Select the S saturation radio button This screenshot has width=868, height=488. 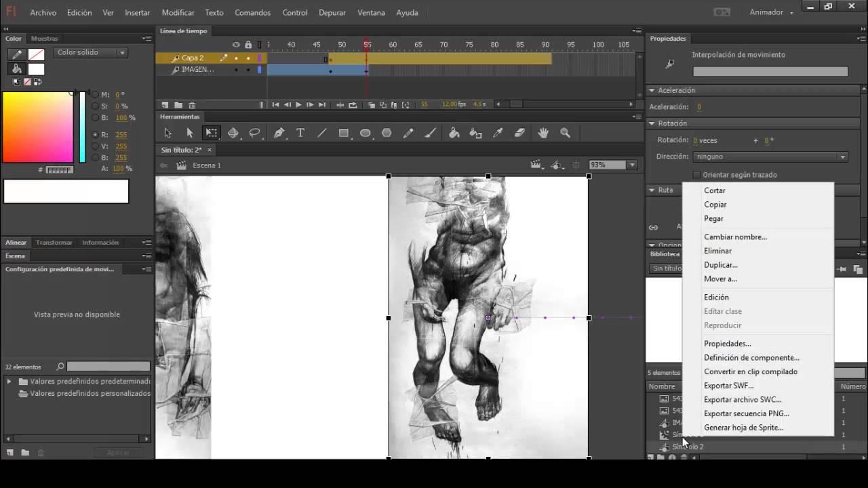(x=95, y=106)
